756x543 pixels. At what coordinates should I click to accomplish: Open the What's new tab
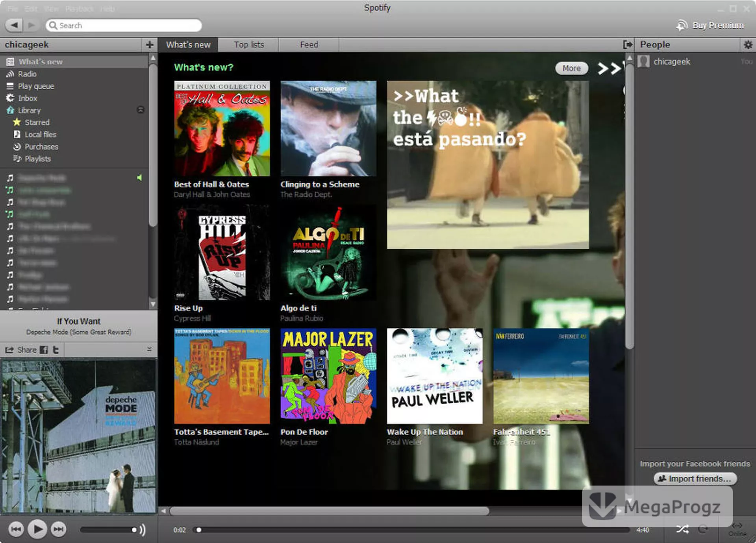pos(188,45)
